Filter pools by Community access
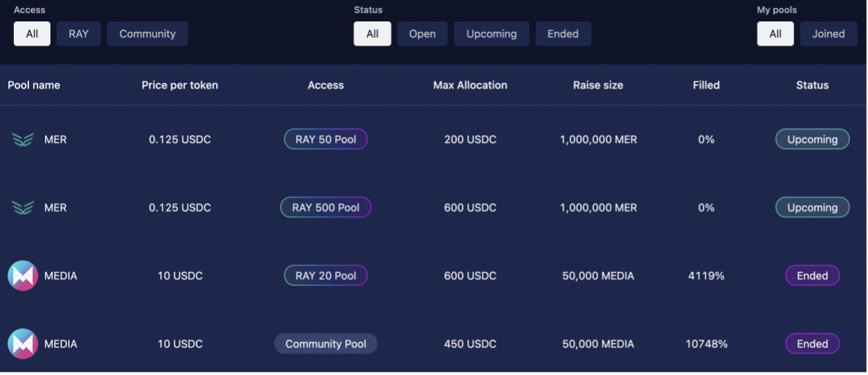Image resolution: width=868 pixels, height=375 pixels. coord(147,34)
